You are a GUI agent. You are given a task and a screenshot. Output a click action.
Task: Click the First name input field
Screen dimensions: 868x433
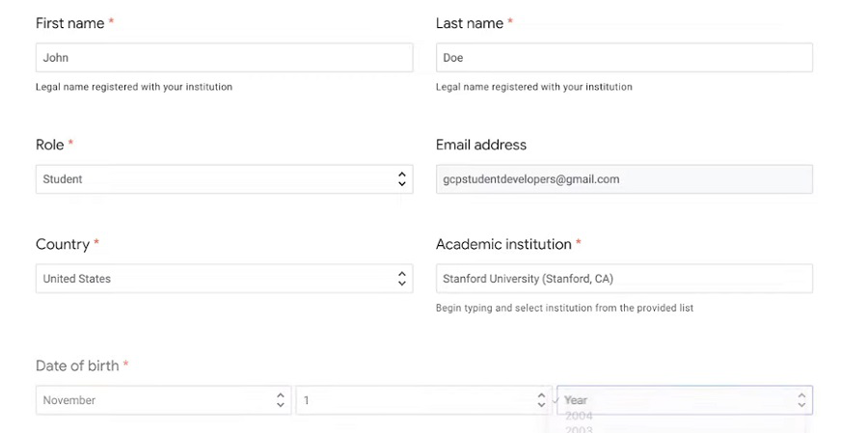[224, 58]
